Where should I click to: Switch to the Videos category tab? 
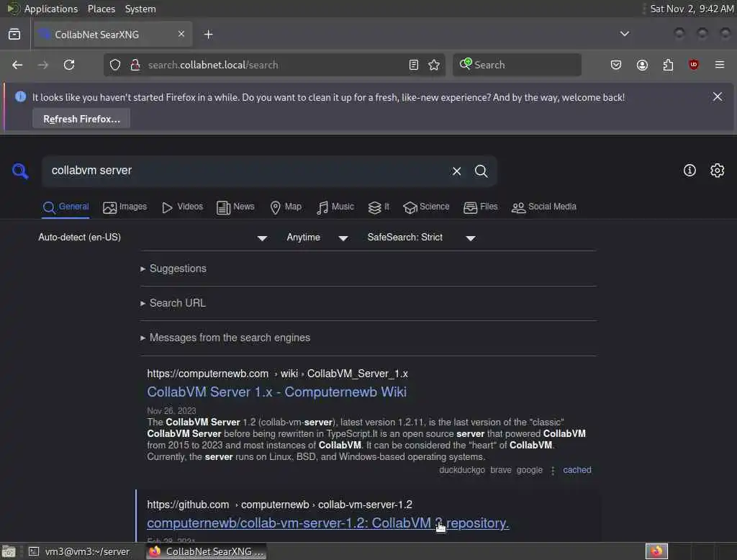[182, 207]
